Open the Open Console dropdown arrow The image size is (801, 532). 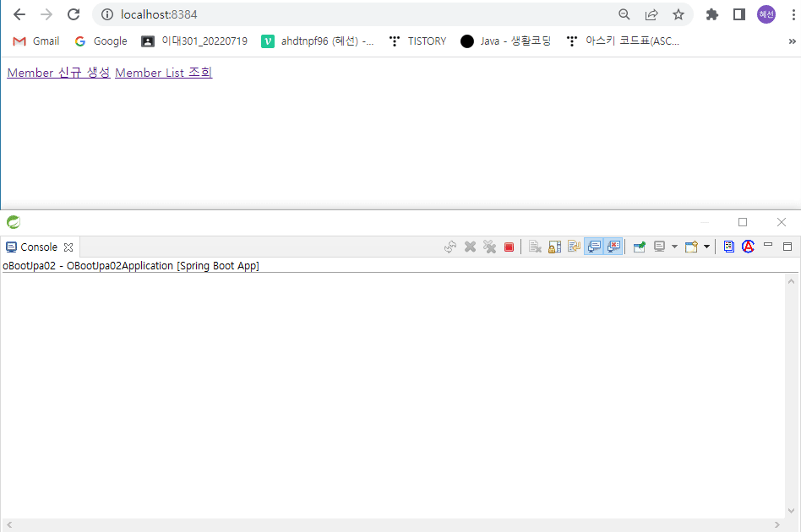tap(706, 247)
